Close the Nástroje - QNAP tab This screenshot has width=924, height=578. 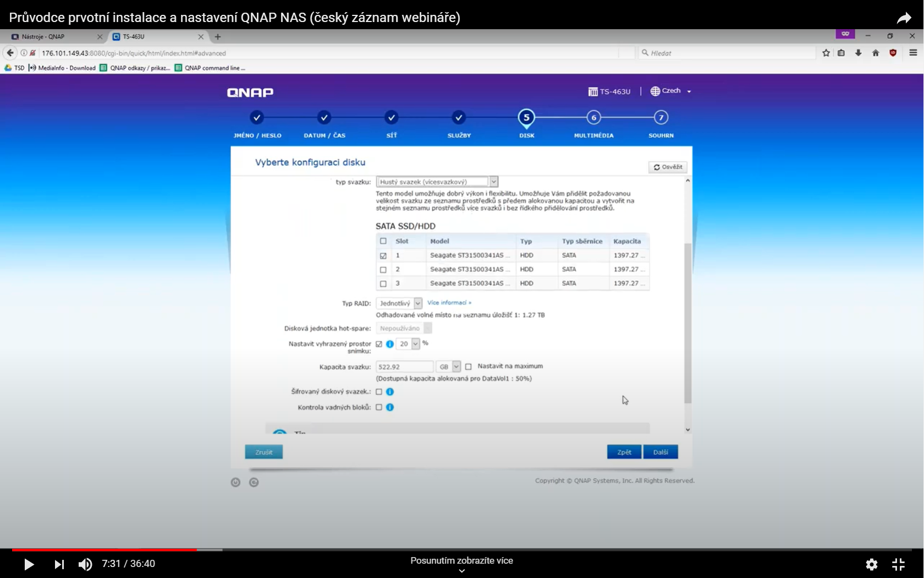tap(100, 37)
